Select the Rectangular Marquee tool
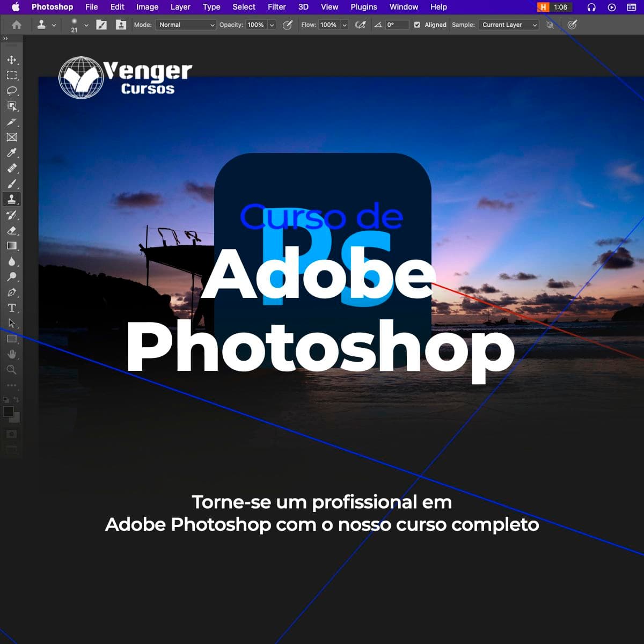The height and width of the screenshot is (644, 644). pos(12,75)
